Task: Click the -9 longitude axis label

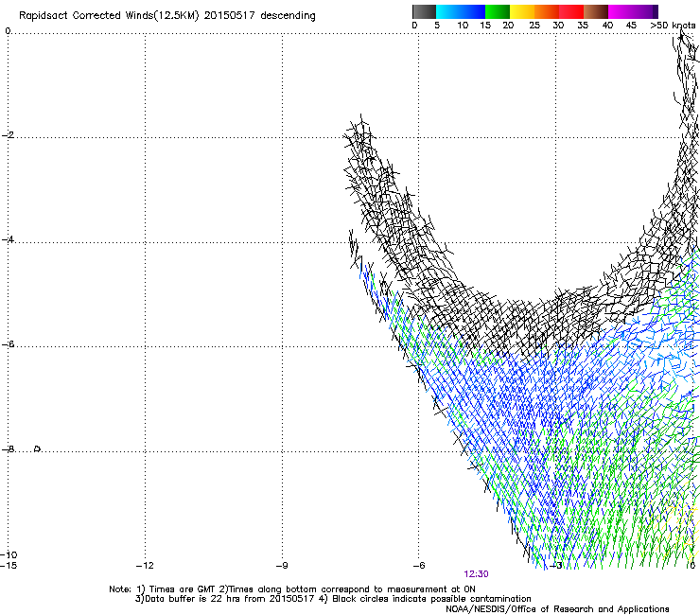Action: 282,566
